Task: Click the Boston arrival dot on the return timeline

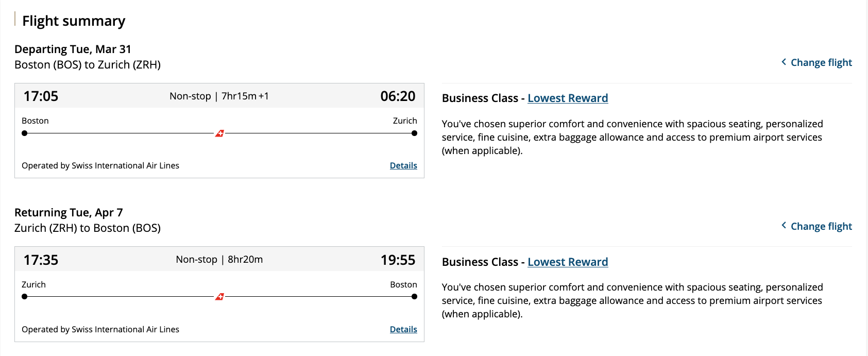Action: click(414, 297)
